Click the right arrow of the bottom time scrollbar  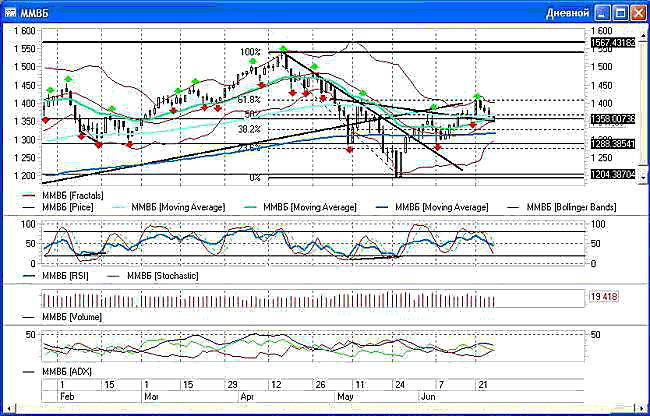[x=642, y=409]
